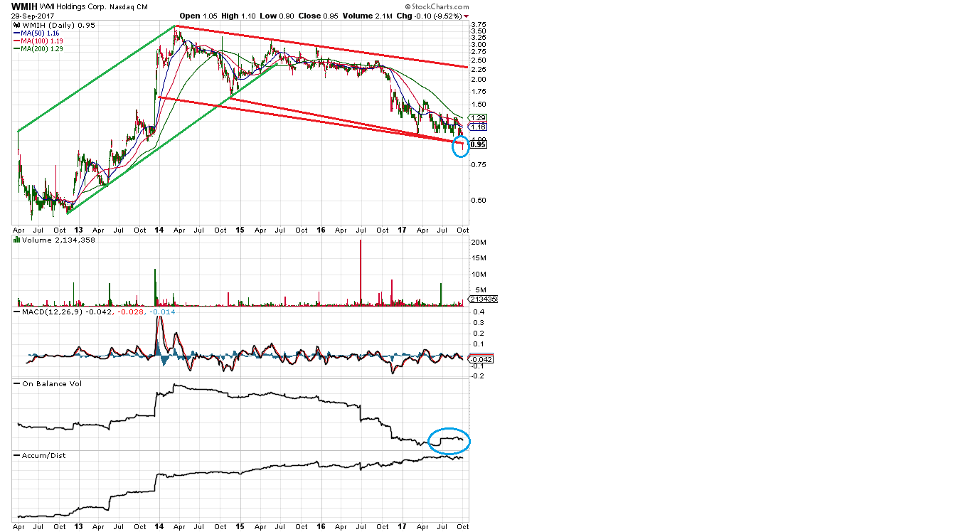Click the 14 year label under the price chart

pyautogui.click(x=159, y=230)
